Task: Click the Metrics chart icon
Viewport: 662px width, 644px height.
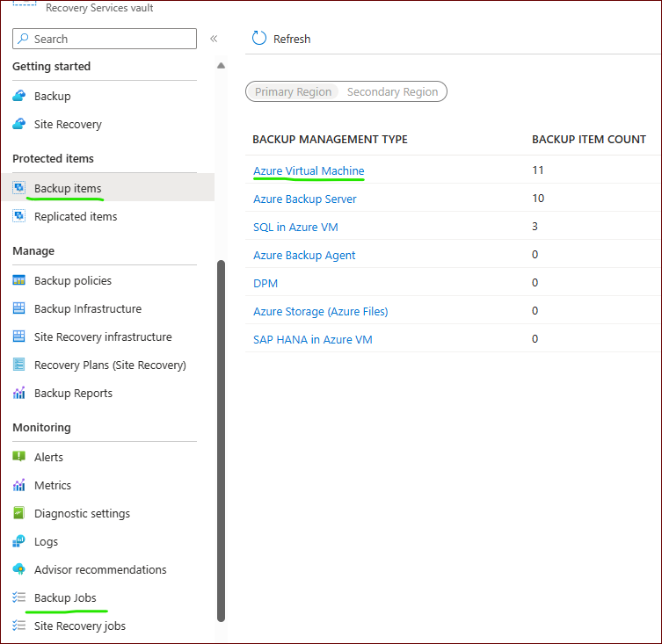Action: coord(19,485)
